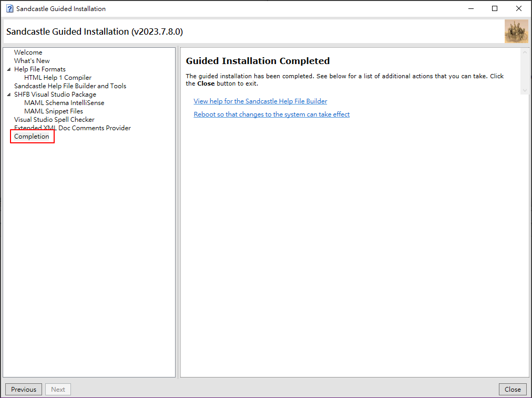Click the Guided Installation Completed heading

258,61
